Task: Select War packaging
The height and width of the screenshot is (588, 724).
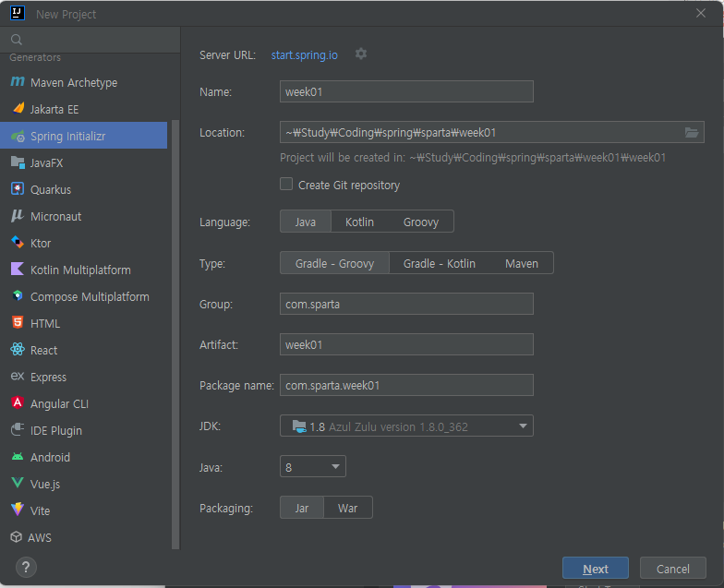Action: pos(347,508)
